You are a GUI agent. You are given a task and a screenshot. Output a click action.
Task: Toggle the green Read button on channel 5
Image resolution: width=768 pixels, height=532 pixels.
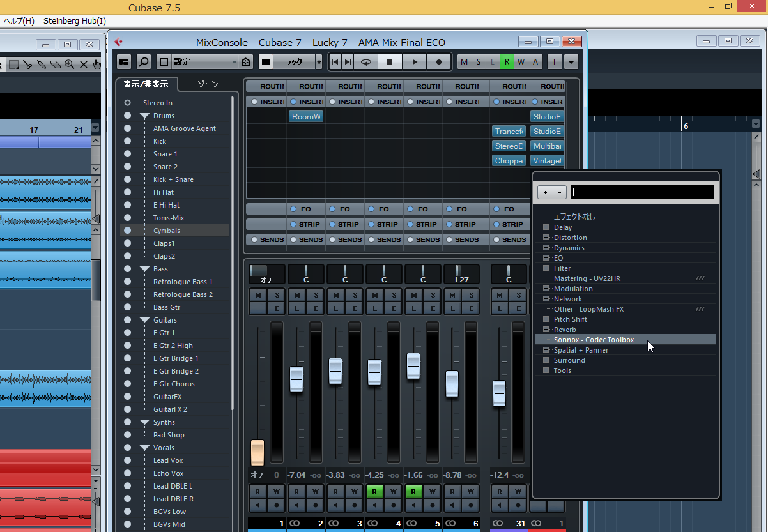(x=413, y=491)
